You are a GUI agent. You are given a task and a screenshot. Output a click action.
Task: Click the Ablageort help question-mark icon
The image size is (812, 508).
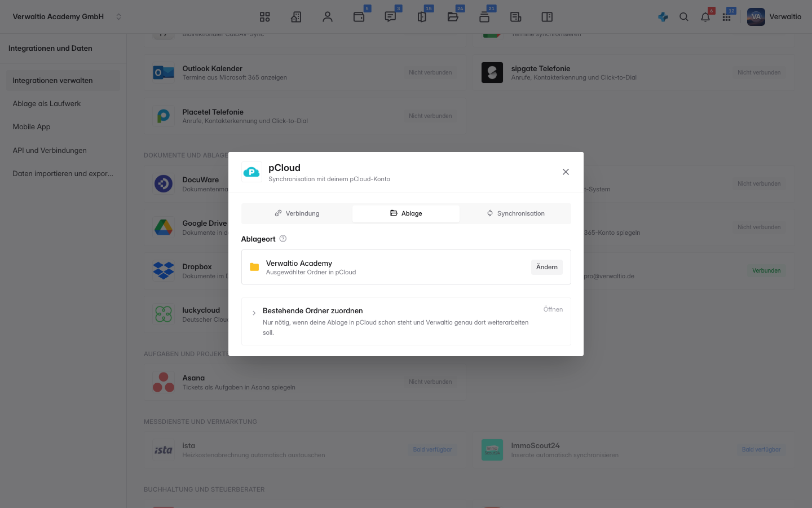tap(283, 239)
